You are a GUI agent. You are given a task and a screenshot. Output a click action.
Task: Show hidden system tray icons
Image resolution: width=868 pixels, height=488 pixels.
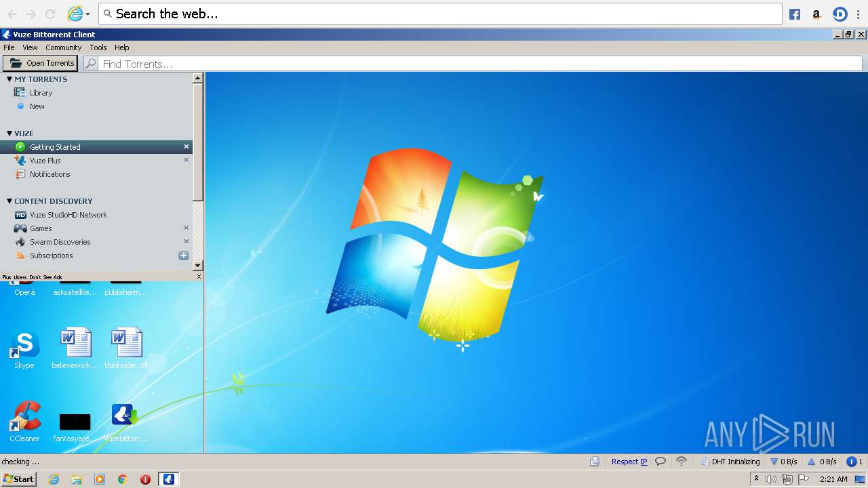pos(756,479)
